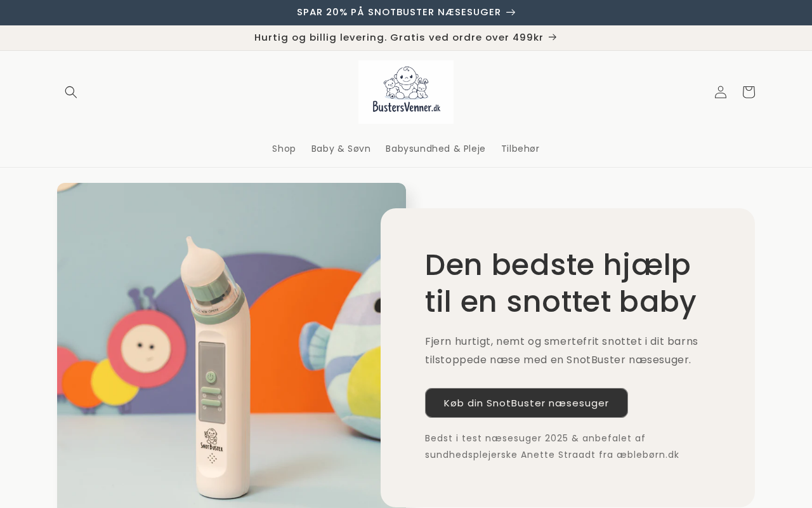
Task: Open the Shop menu item
Action: coord(284,149)
